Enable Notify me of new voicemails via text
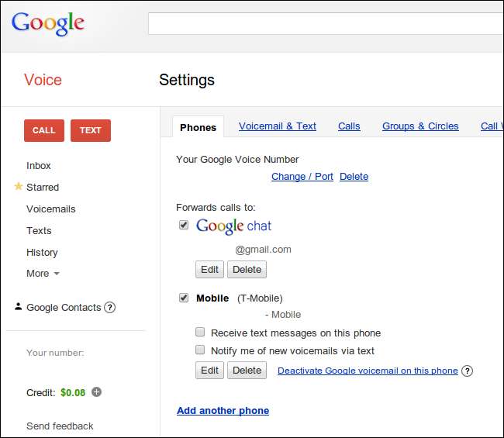 coord(200,350)
